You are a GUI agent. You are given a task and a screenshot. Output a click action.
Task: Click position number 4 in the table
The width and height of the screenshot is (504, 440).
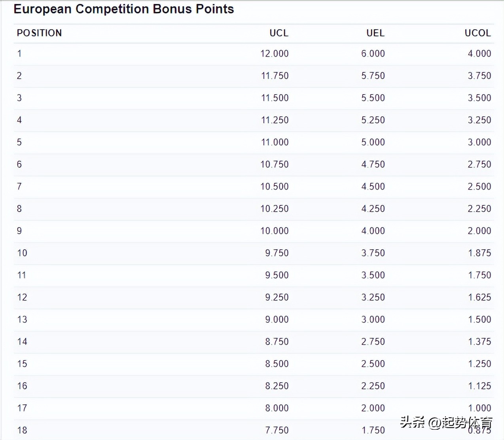19,120
